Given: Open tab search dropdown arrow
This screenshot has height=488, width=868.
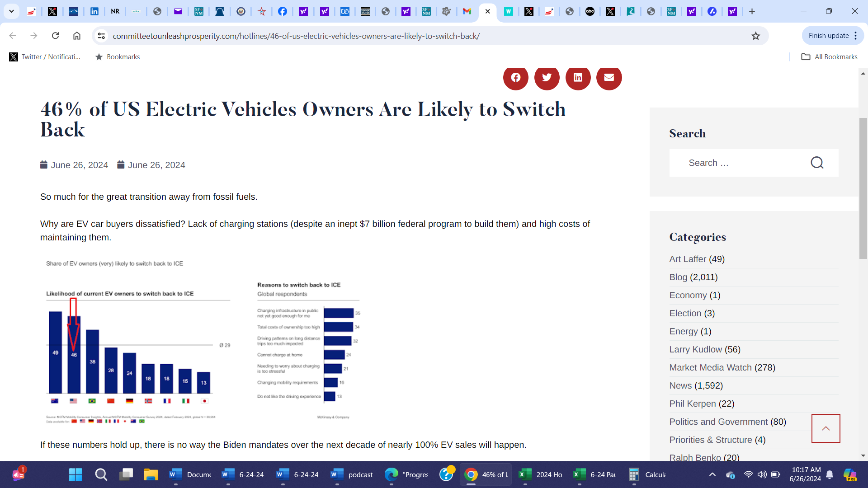Looking at the screenshot, I should (x=11, y=11).
